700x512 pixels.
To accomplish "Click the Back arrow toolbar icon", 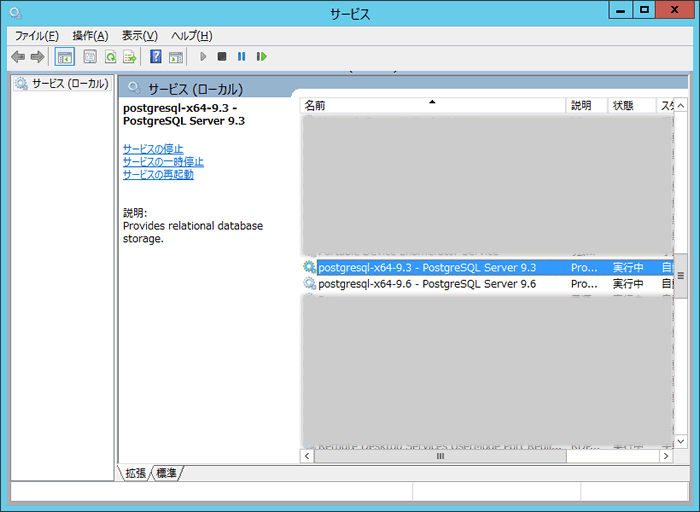I will click(x=17, y=57).
